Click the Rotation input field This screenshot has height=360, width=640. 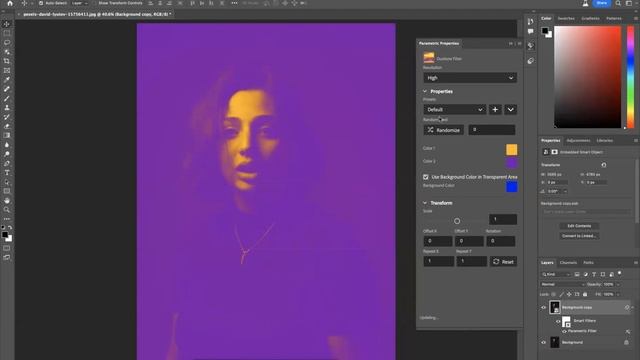pyautogui.click(x=500, y=241)
